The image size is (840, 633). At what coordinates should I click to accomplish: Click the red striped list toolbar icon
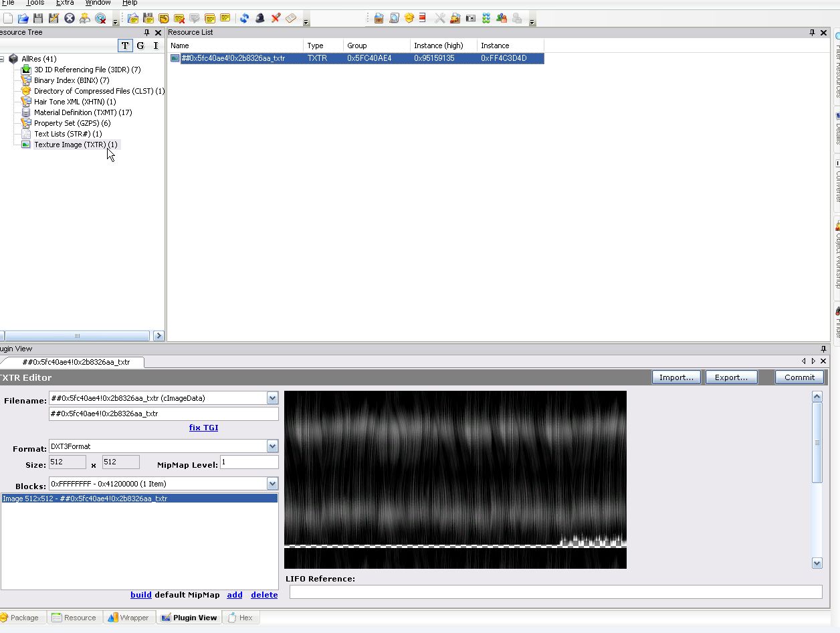coord(422,18)
